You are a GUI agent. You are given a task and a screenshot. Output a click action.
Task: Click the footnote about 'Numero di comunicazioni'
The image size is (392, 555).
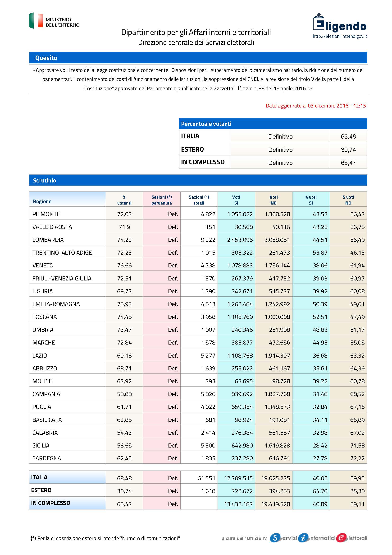coord(105,538)
